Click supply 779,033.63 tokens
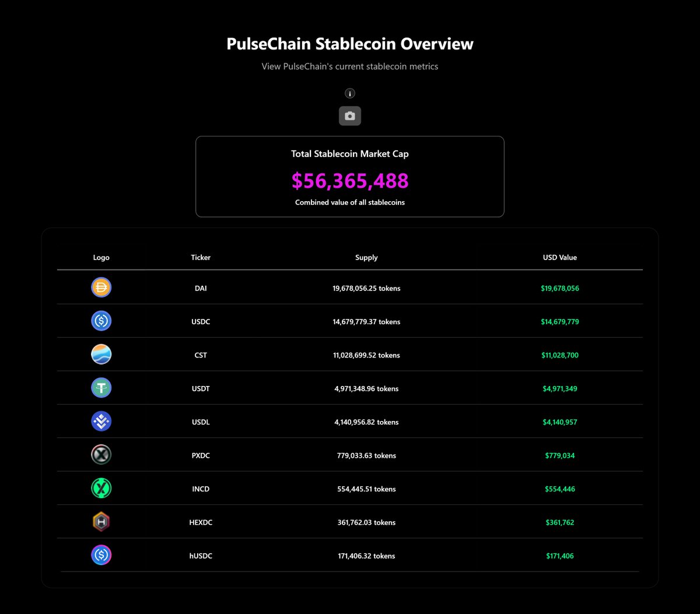This screenshot has width=700, height=614. [366, 455]
